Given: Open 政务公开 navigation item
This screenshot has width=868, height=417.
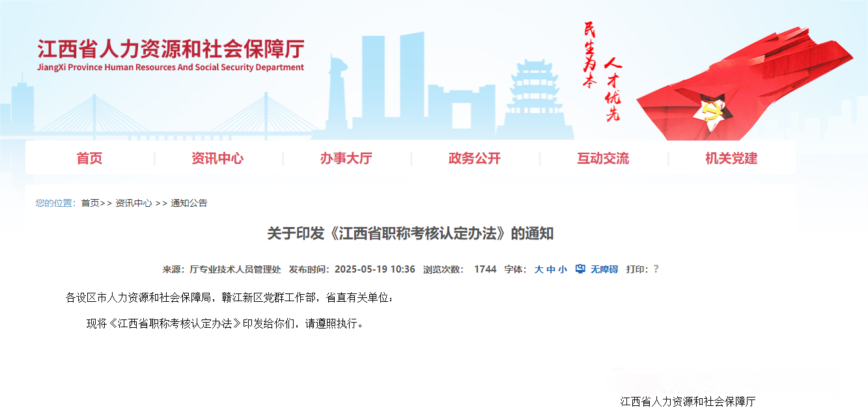Looking at the screenshot, I should 475,158.
